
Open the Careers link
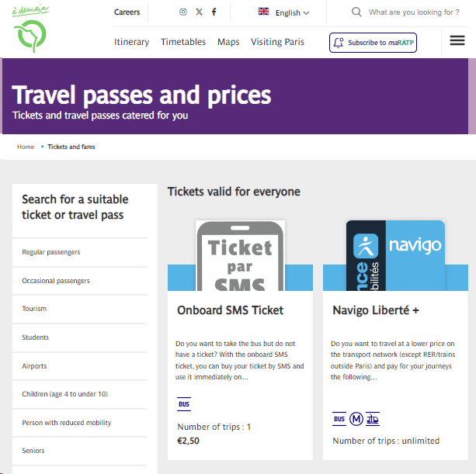[x=127, y=12]
